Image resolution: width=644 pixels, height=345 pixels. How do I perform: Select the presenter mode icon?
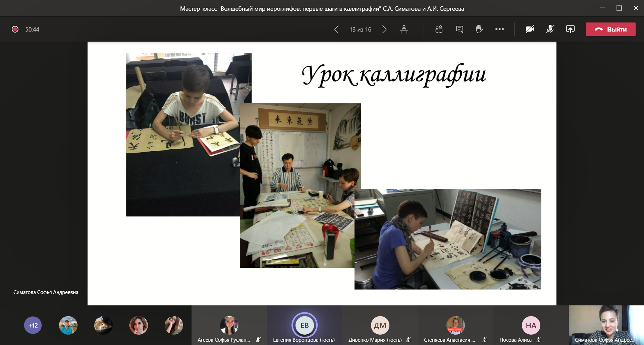(404, 29)
